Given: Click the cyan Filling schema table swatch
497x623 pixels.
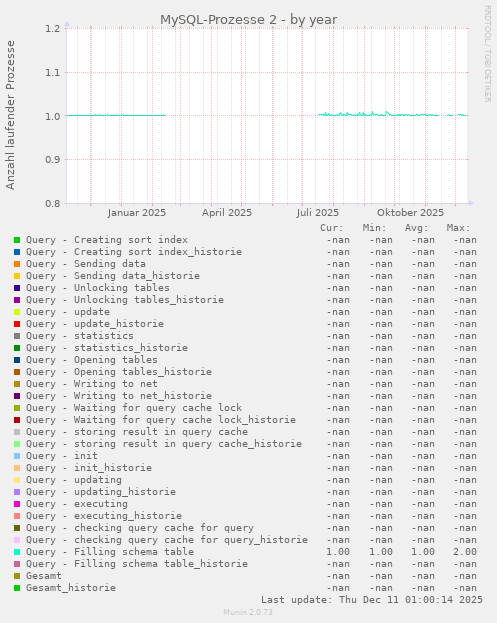Looking at the screenshot, I should [x=17, y=552].
